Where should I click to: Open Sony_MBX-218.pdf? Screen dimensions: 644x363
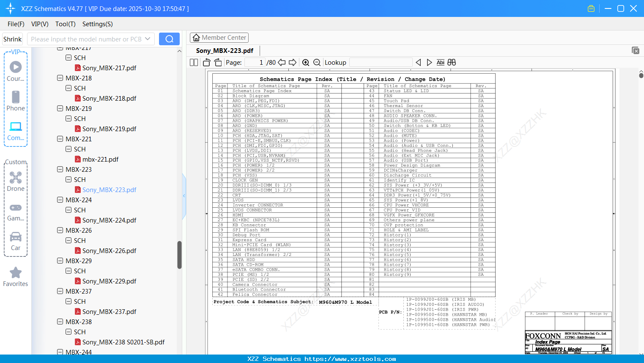coord(109,98)
